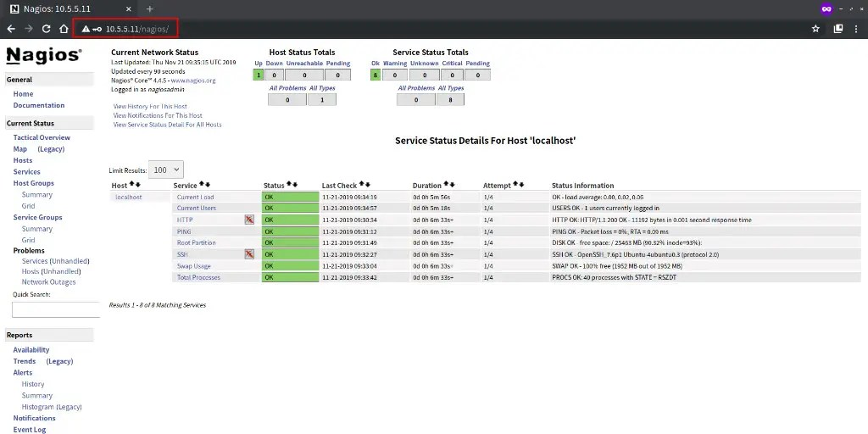The height and width of the screenshot is (434, 868).
Task: Click the browser forward arrow
Action: 29,29
